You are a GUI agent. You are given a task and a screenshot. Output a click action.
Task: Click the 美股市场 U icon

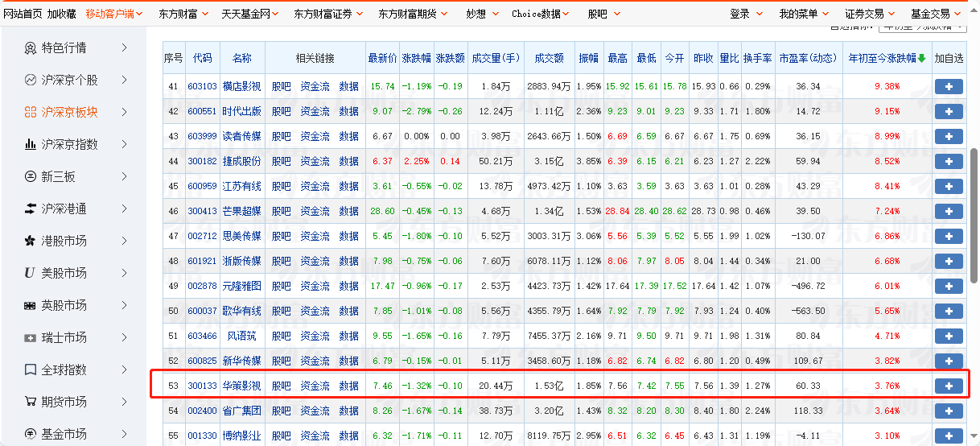point(31,273)
